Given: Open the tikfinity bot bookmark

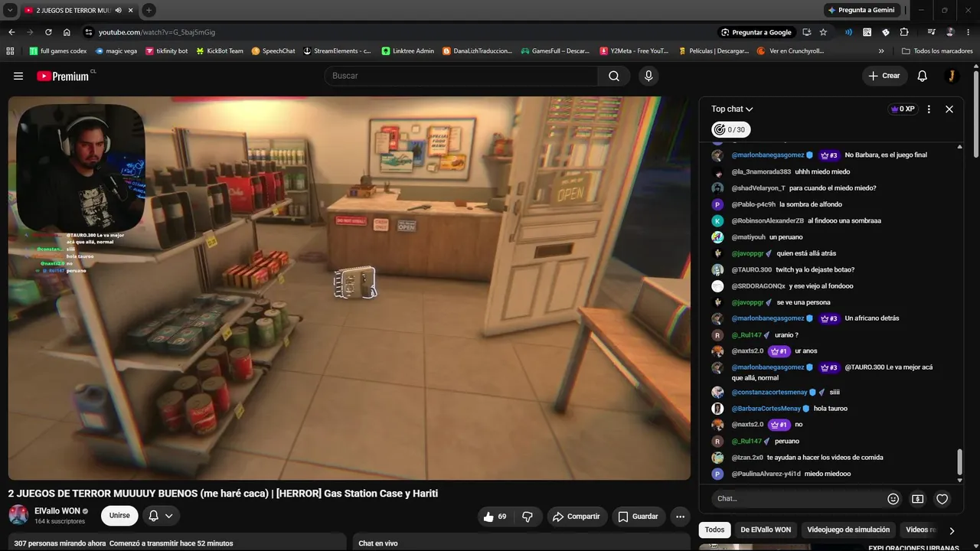Looking at the screenshot, I should pos(166,51).
